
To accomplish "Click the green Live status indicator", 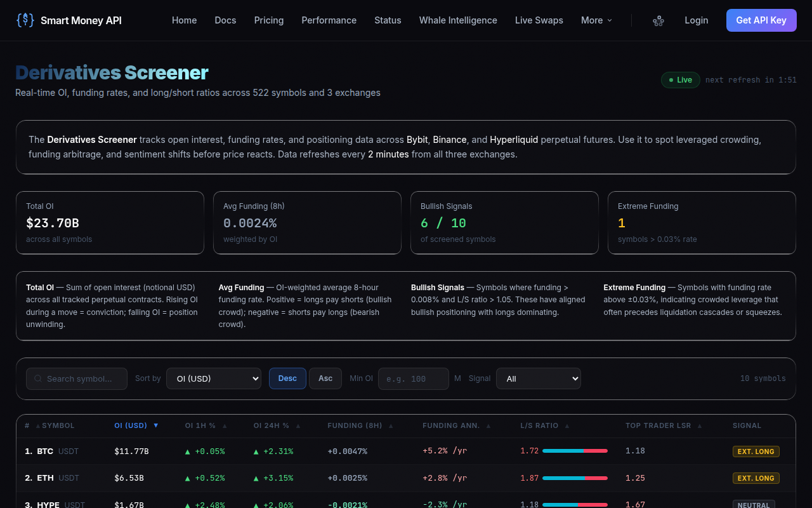I will point(681,80).
